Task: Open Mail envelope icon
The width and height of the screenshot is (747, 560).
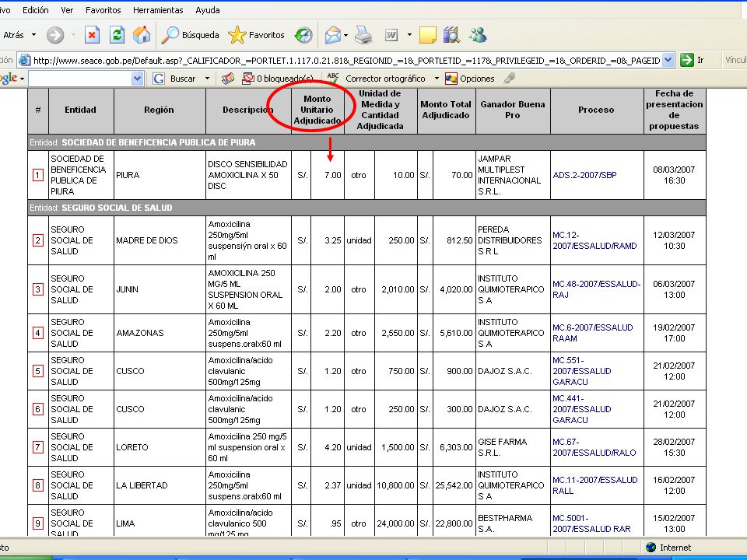Action: click(333, 35)
